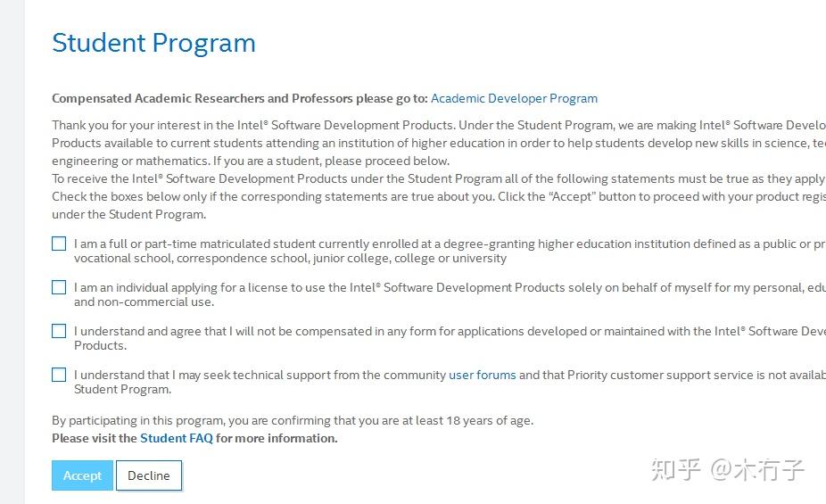
Task: Click the 'individual applying for a license' statement text
Action: (450, 294)
